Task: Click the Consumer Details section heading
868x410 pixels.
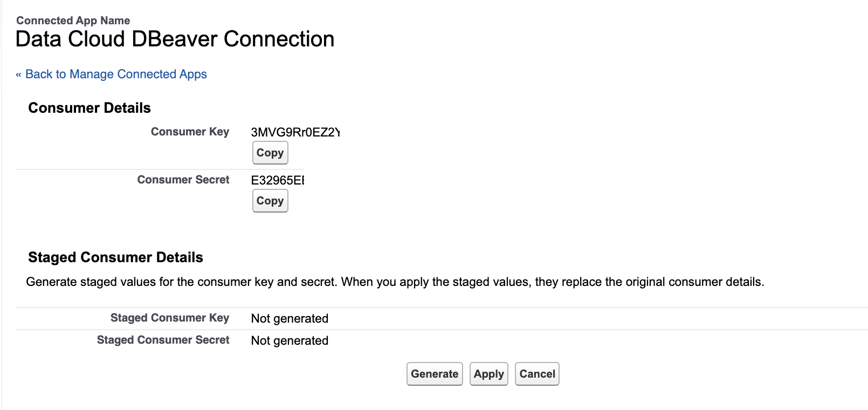Action: (x=89, y=108)
